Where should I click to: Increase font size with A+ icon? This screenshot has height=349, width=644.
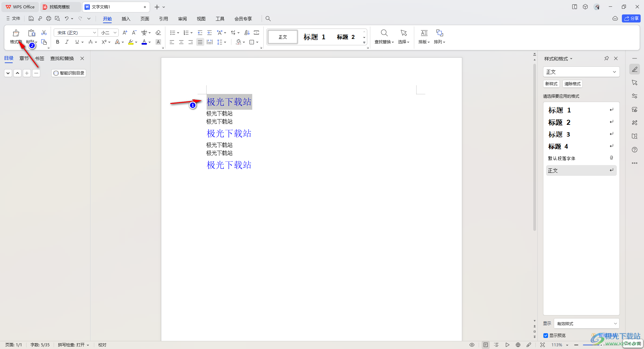tap(125, 33)
